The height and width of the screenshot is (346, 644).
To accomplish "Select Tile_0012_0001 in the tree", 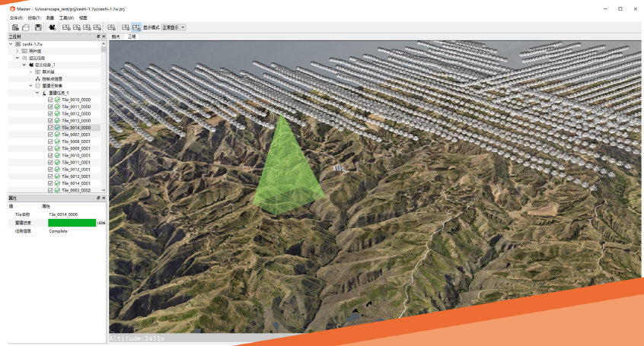I will tap(75, 170).
